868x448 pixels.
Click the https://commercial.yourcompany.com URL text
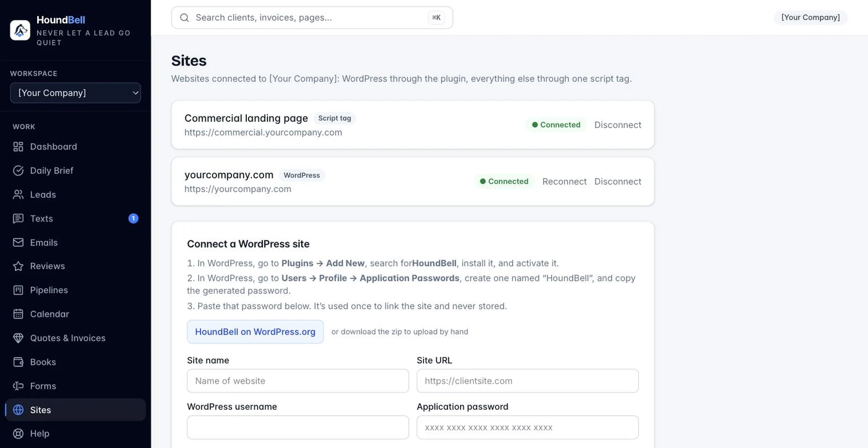pos(263,133)
